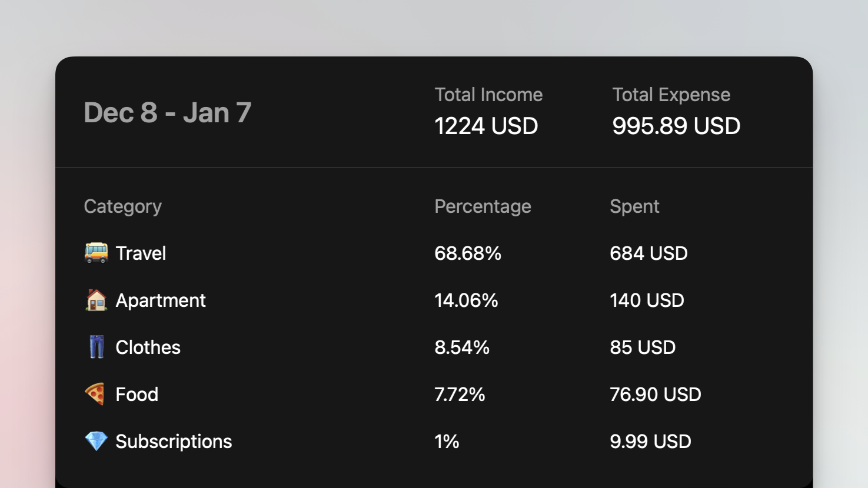868x488 pixels.
Task: Click the Category column header
Action: pos(122,206)
